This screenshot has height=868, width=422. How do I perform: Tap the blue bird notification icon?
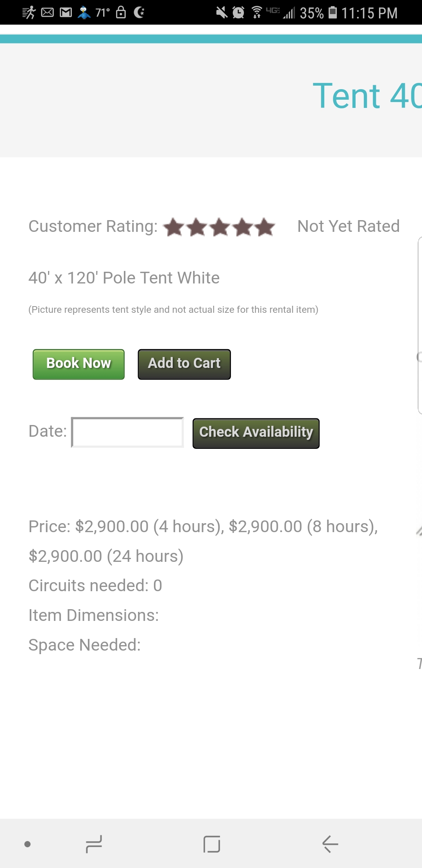84,13
